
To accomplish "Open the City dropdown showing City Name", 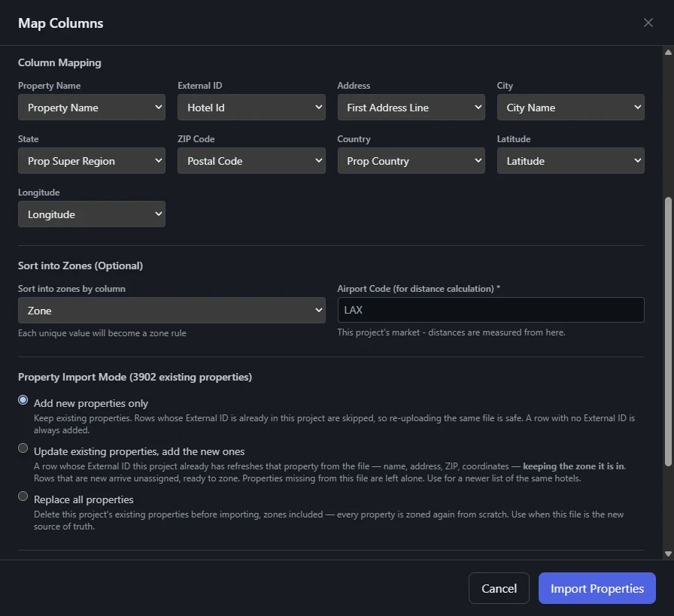I will (x=571, y=108).
